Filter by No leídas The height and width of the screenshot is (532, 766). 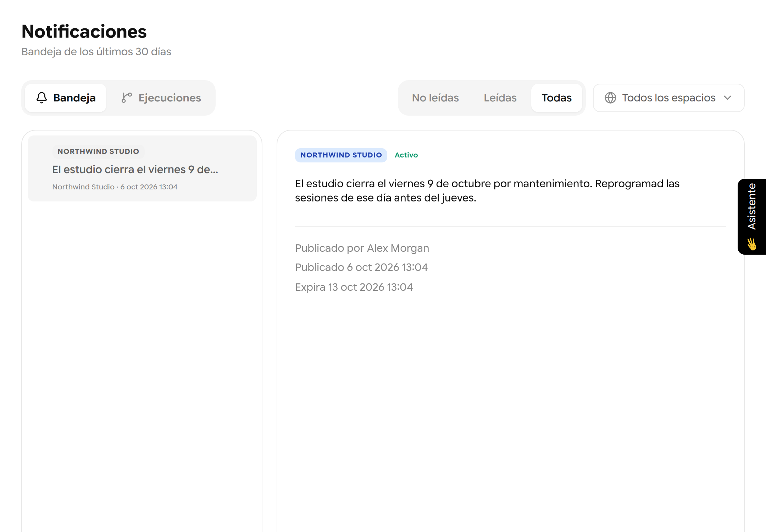(435, 98)
